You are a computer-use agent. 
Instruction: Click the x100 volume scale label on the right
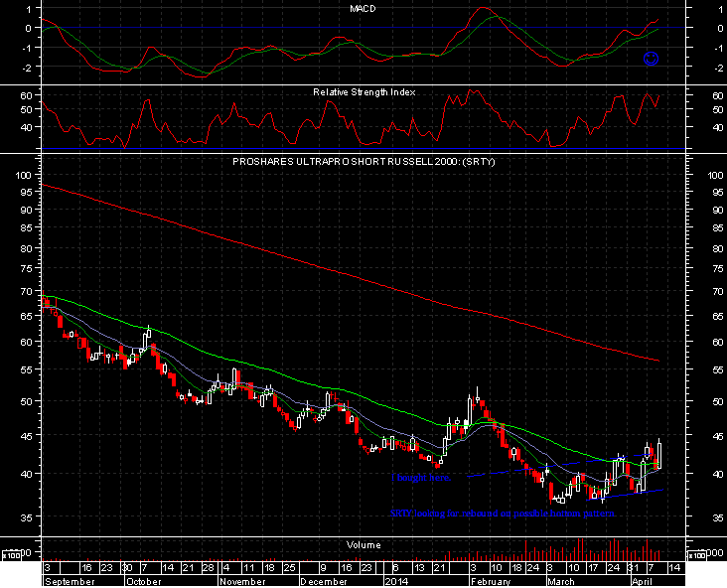tap(696, 555)
